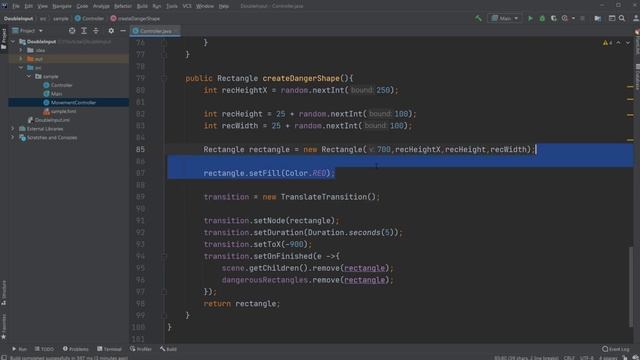
Task: Click the Stop square icon in the toolbar
Action: click(x=582, y=18)
